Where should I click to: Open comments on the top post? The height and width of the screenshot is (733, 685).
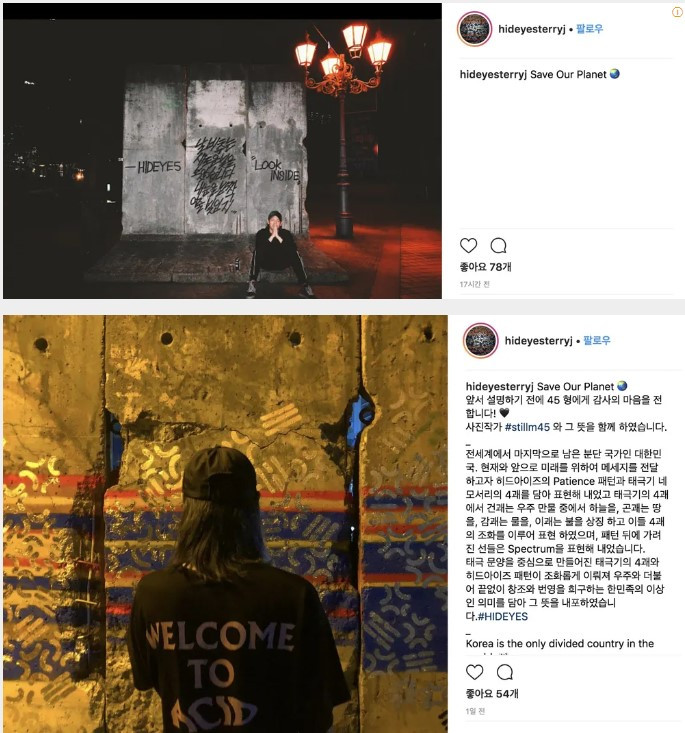click(498, 245)
